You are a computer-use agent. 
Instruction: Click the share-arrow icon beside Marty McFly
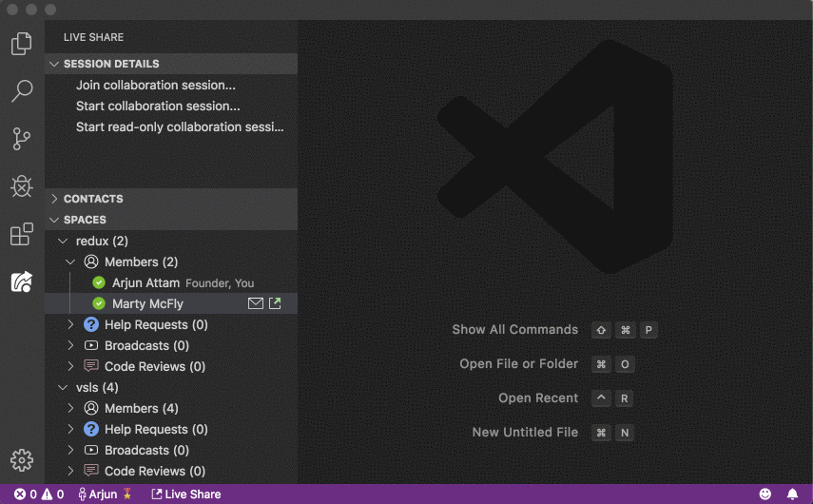275,303
